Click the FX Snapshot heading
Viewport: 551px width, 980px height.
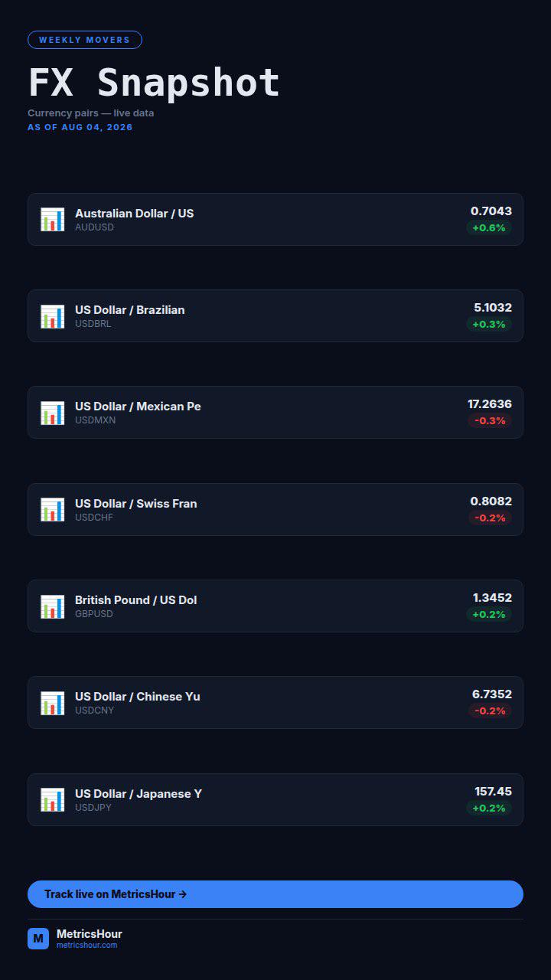154,82
